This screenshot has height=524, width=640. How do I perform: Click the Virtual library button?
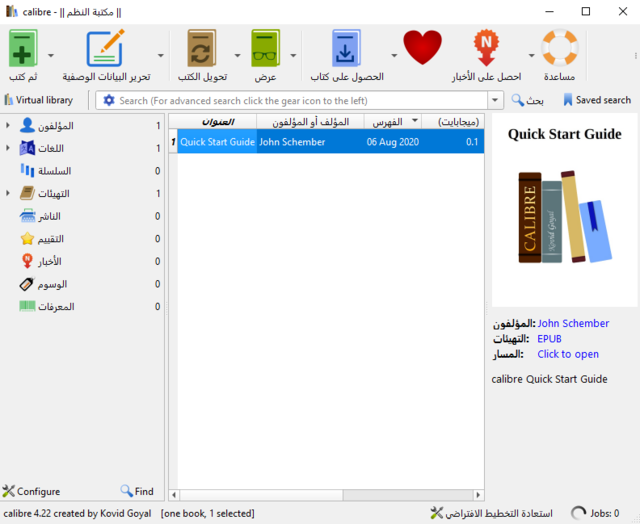coord(38,100)
